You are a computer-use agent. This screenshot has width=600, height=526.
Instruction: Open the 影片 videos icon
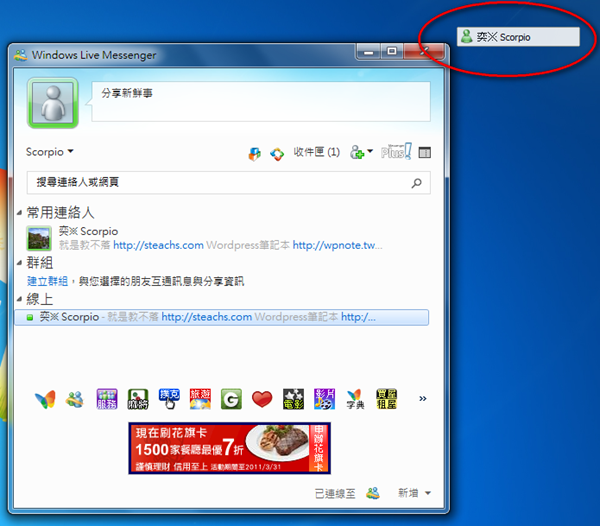pos(324,399)
